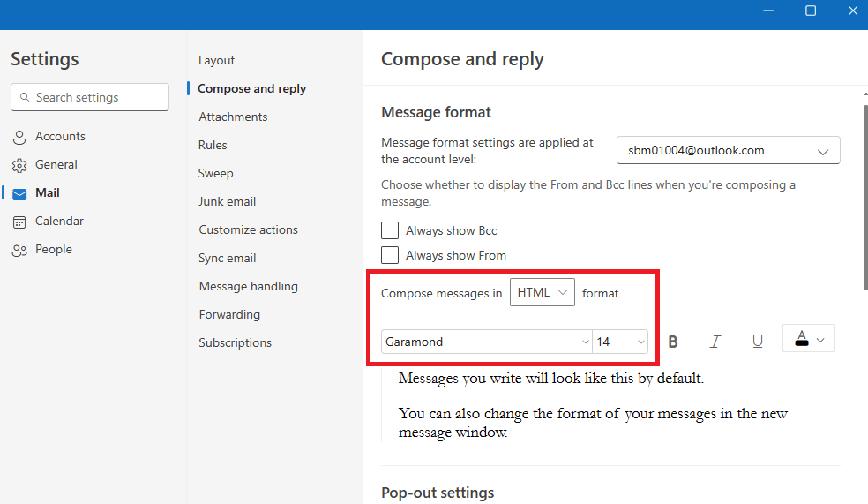Select Junk email in the mail menu
This screenshot has width=868, height=504.
[x=227, y=201]
